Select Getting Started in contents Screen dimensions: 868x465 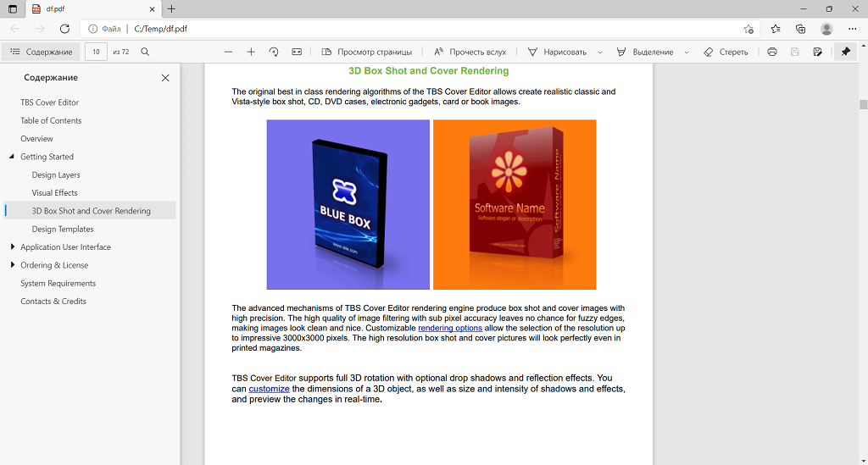coord(47,157)
